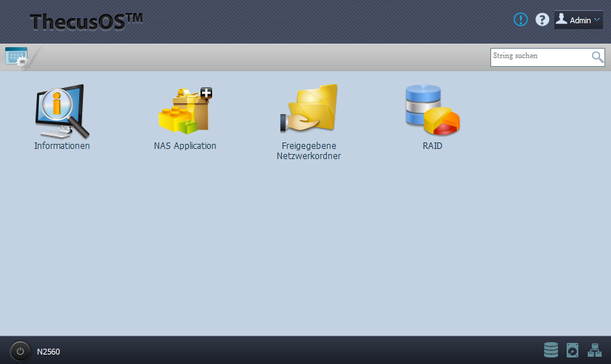Expand the Admin user dropdown
Image resolution: width=611 pixels, height=364 pixels.
(x=578, y=20)
